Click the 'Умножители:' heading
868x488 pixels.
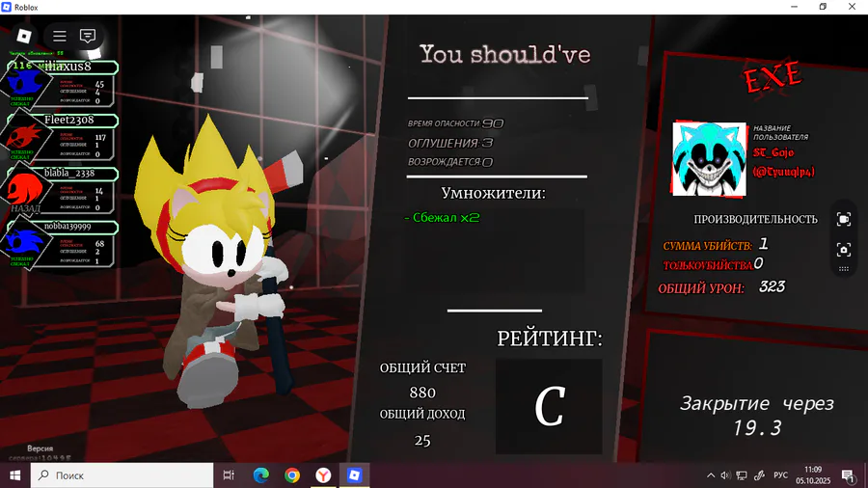tap(493, 193)
